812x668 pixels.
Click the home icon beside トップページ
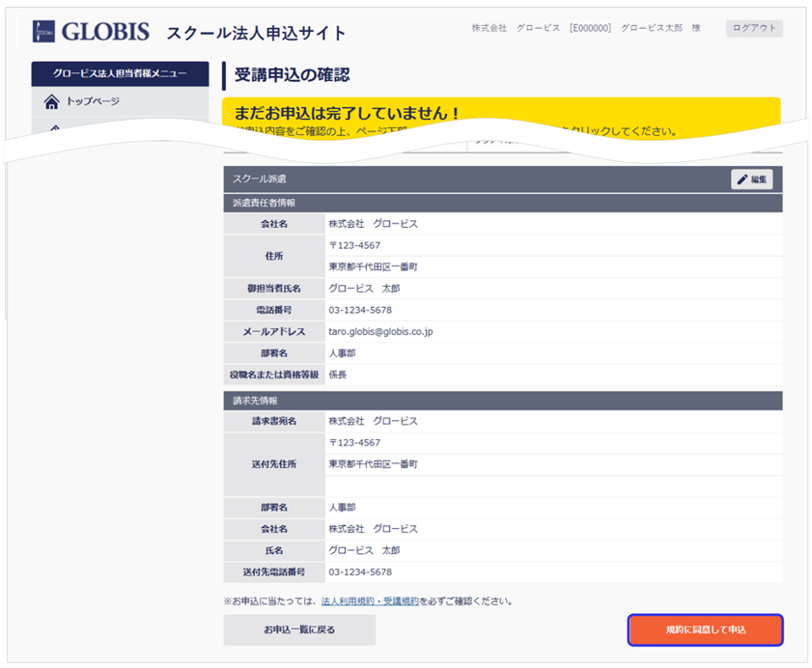coord(52,101)
